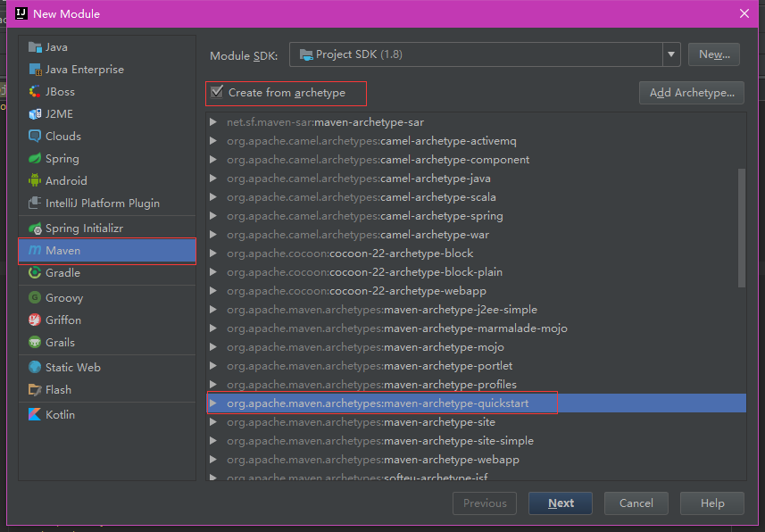
Task: Expand the maven-archetype-webapp node arrow
Action: point(213,460)
